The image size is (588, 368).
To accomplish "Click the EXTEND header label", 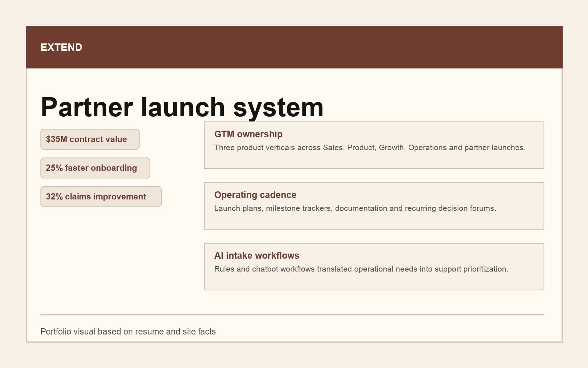I will (61, 47).
